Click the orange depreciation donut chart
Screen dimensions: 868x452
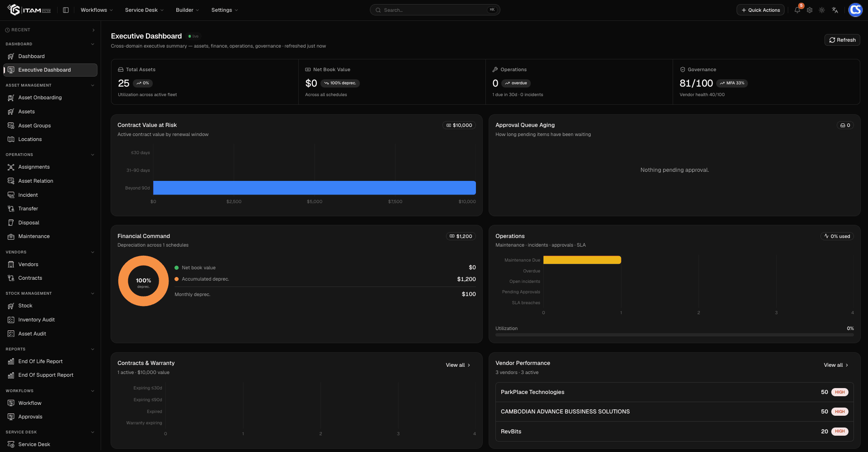click(x=143, y=281)
